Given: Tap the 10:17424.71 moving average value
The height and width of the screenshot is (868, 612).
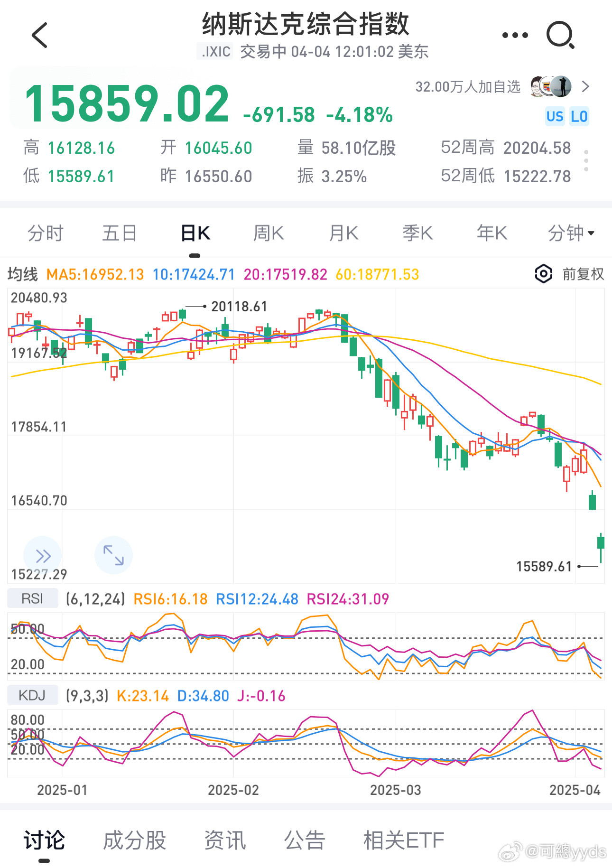Looking at the screenshot, I should [194, 274].
